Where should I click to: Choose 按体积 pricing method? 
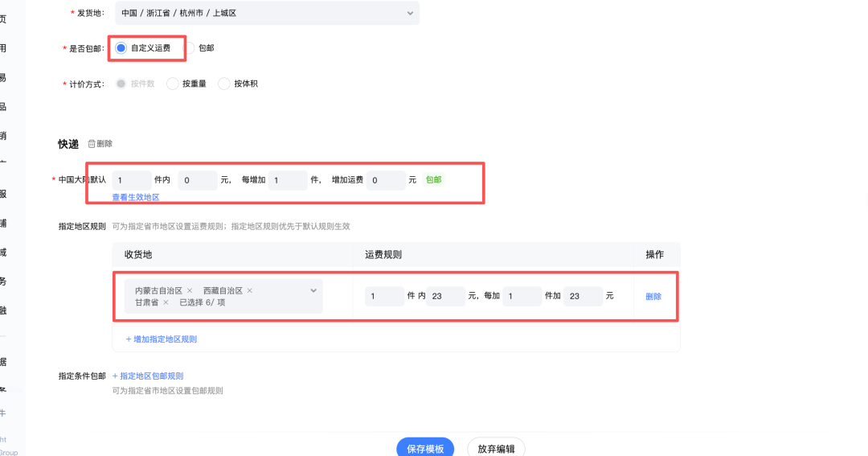[224, 84]
